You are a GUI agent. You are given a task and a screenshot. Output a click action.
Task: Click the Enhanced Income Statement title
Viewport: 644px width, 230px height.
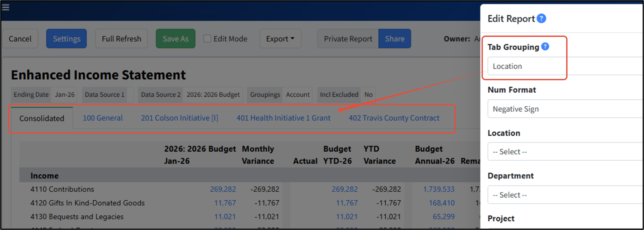coord(98,75)
